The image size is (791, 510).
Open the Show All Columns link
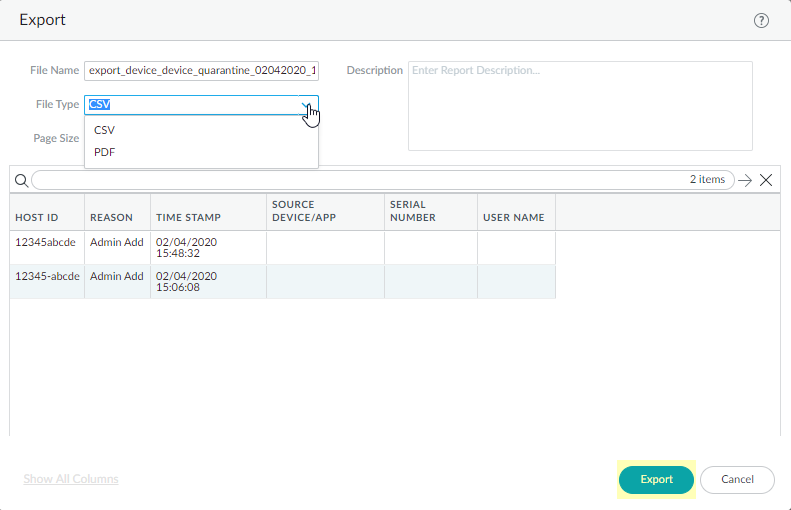pyautogui.click(x=71, y=479)
